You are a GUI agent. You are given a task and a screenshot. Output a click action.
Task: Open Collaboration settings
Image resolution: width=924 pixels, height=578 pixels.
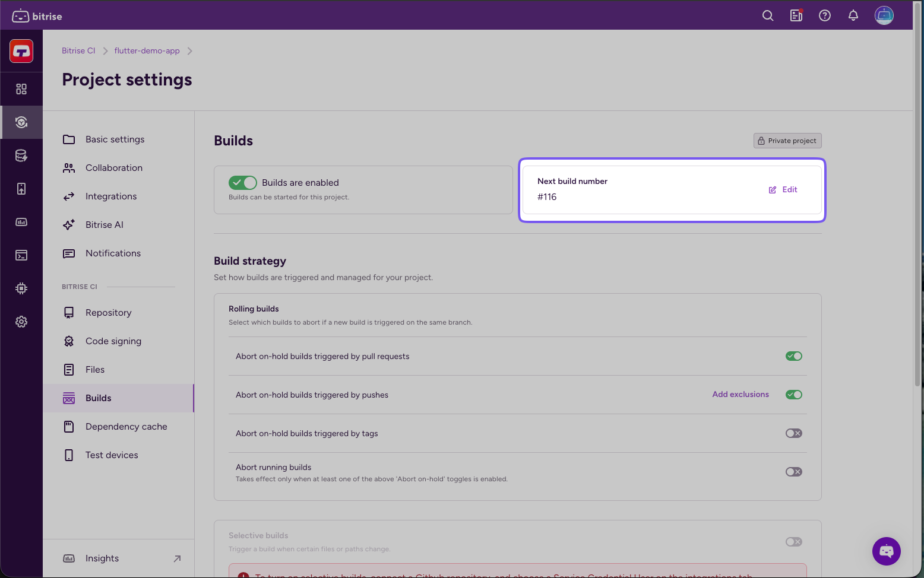pyautogui.click(x=119, y=168)
